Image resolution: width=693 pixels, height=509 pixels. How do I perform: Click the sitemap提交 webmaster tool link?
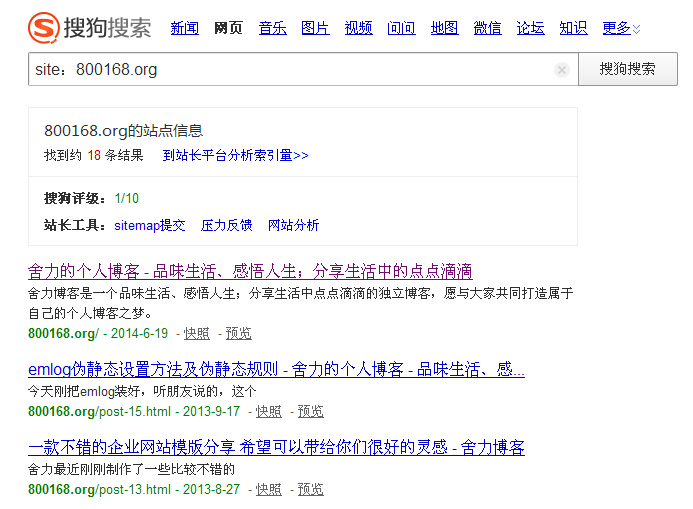150,225
